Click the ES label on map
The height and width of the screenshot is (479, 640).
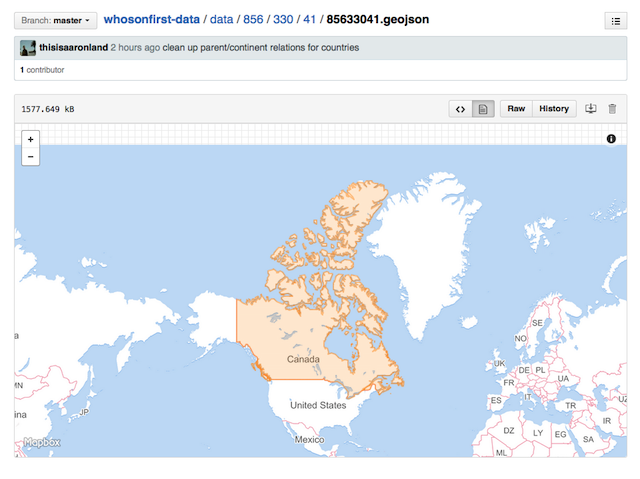pyautogui.click(x=496, y=400)
